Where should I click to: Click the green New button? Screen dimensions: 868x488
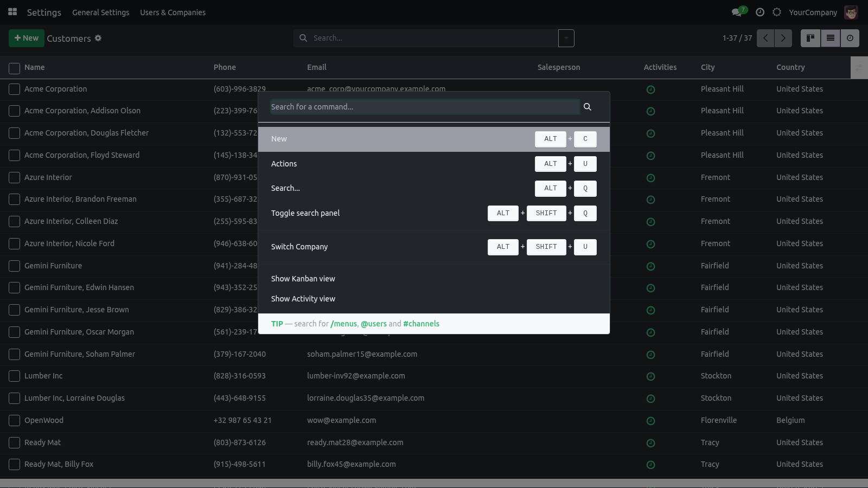pos(27,38)
